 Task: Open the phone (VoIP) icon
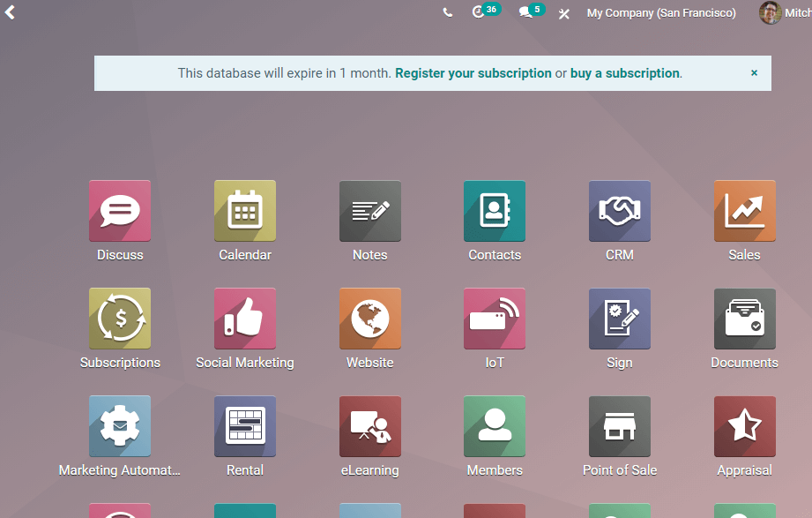click(448, 12)
